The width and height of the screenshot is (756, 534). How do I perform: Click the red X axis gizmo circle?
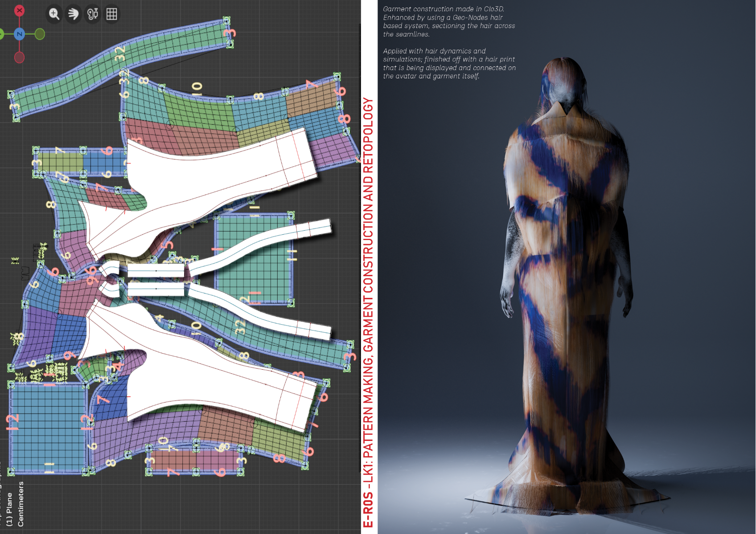tap(19, 11)
